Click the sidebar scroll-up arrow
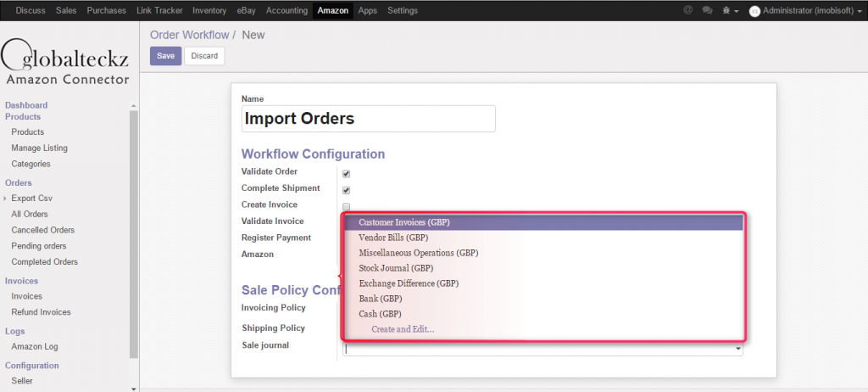Viewport: 868px width, 392px height. pos(133,104)
